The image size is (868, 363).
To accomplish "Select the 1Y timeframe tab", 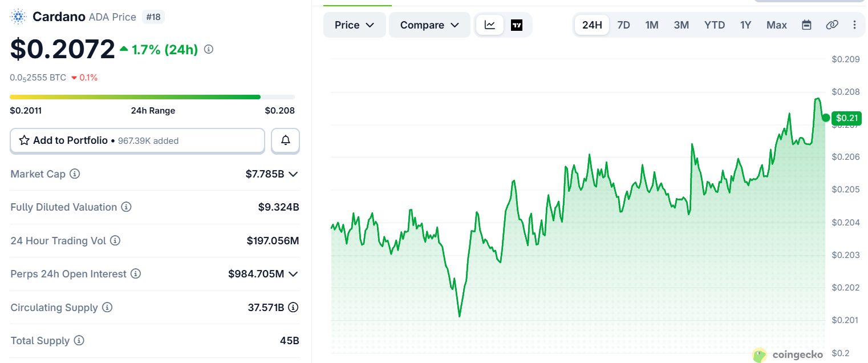I will click(746, 25).
